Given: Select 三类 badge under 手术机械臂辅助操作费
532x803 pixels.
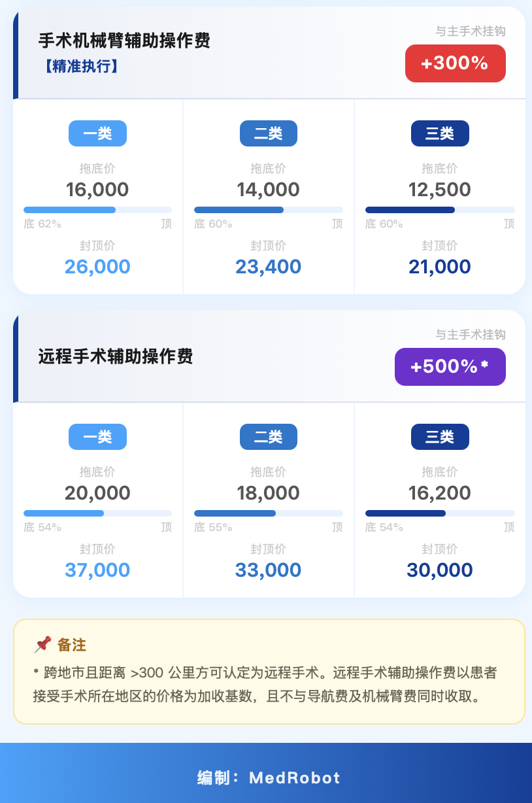Looking at the screenshot, I should tap(440, 133).
